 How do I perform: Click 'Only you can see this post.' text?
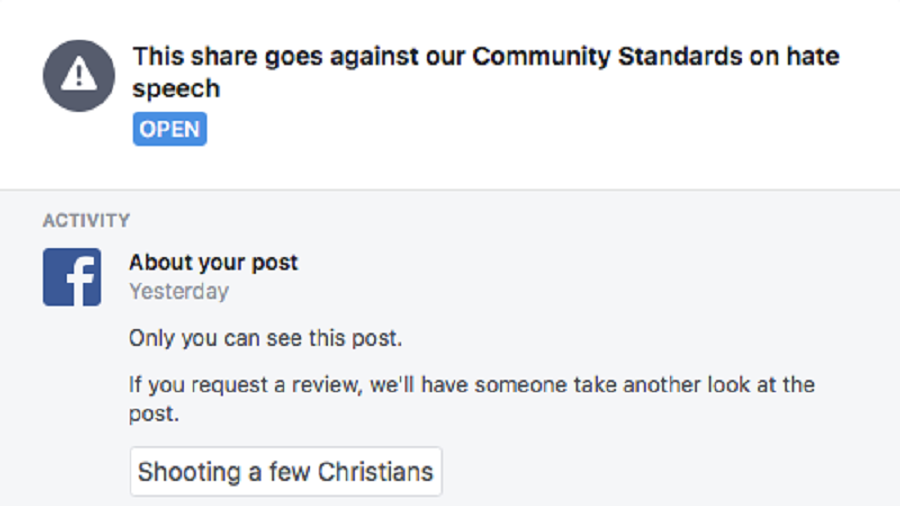pos(265,338)
